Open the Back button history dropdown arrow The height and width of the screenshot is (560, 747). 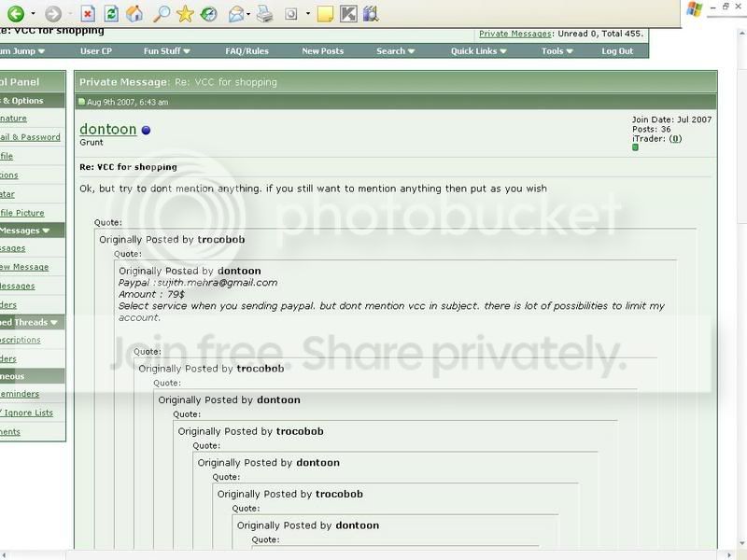click(33, 13)
